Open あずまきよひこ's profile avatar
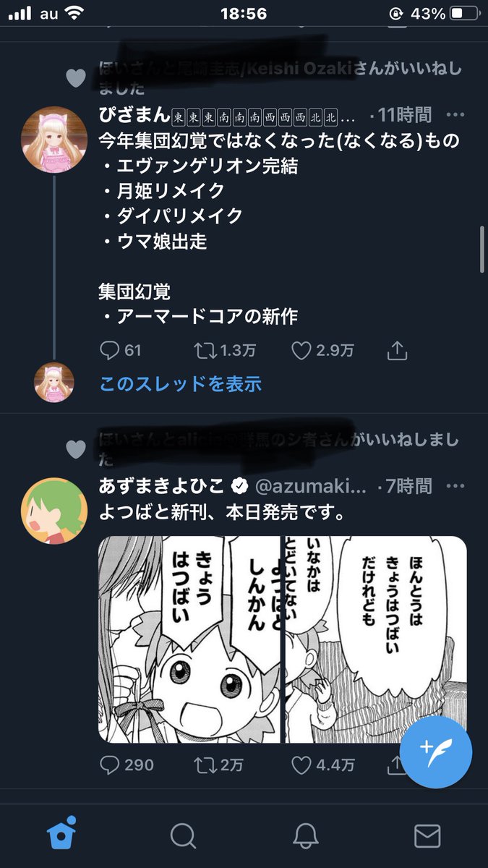Screen dimensions: 488x868 55,511
